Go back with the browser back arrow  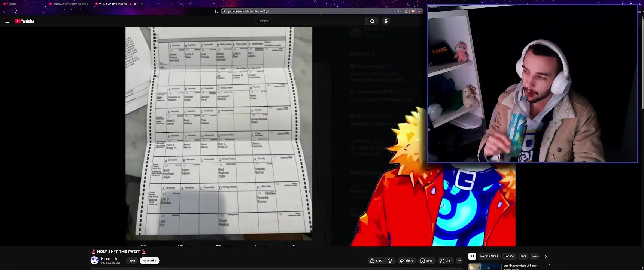(4, 11)
